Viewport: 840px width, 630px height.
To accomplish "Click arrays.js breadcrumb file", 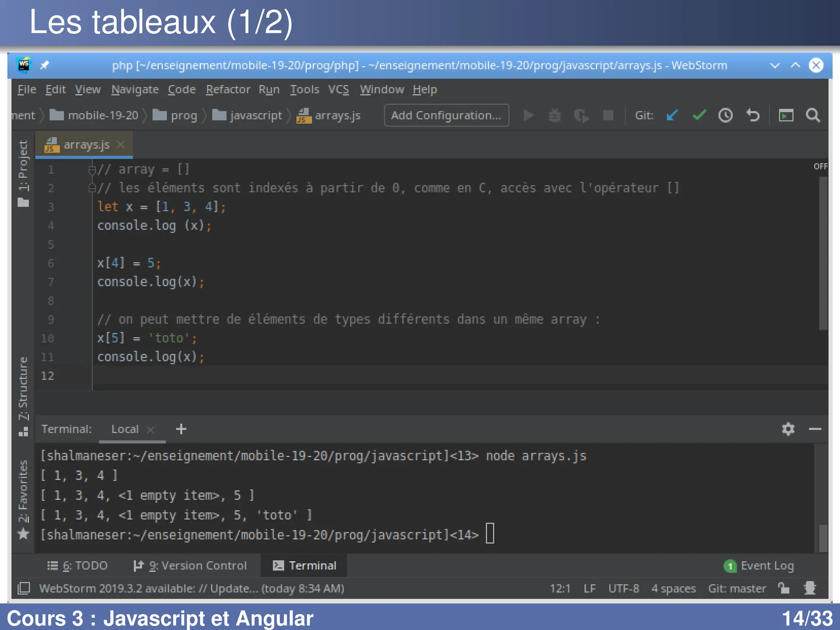I will [x=329, y=116].
